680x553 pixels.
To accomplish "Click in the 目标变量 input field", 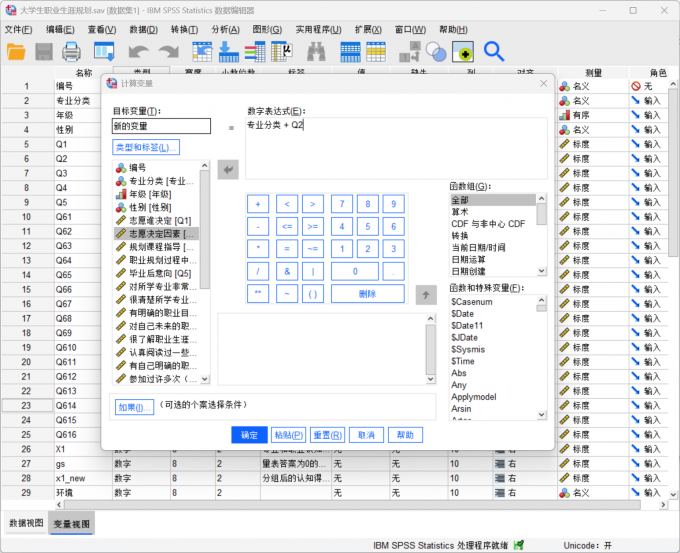I will click(x=161, y=126).
